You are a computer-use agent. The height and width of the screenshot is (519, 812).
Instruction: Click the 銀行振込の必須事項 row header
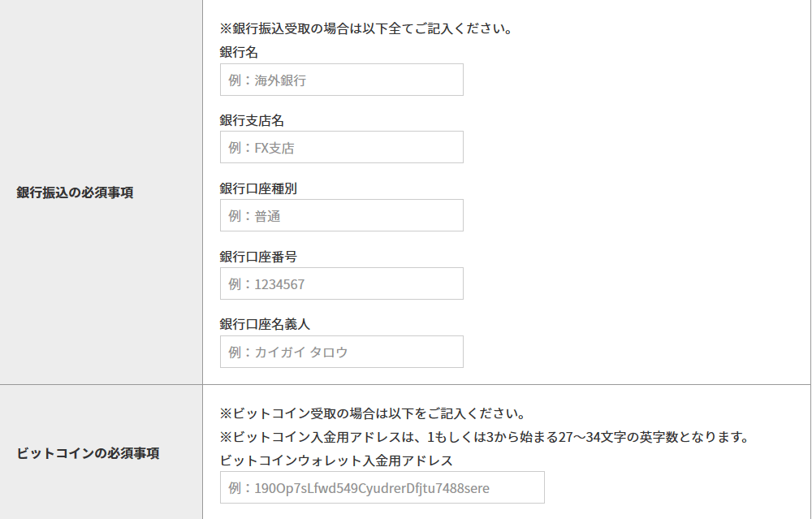[75, 192]
